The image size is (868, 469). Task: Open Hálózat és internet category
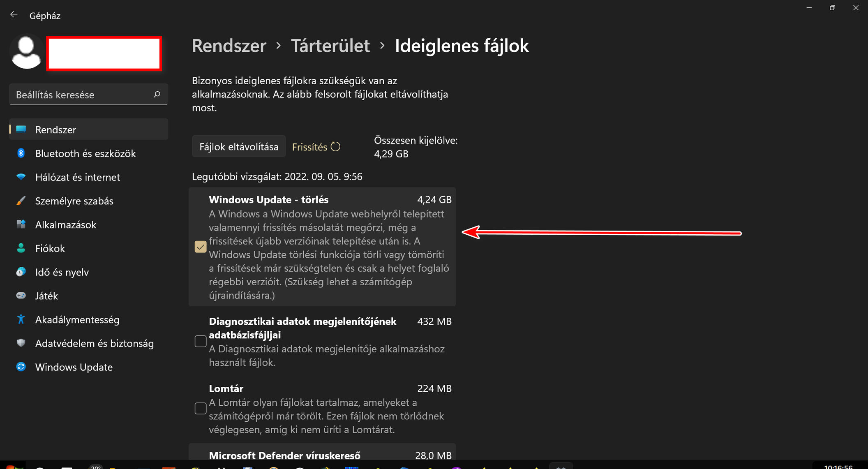click(x=89, y=177)
